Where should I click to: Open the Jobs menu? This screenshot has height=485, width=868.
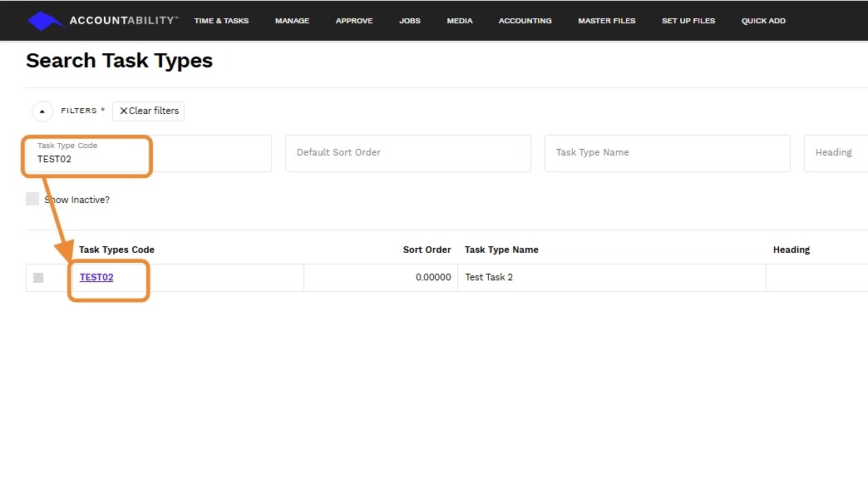(410, 21)
